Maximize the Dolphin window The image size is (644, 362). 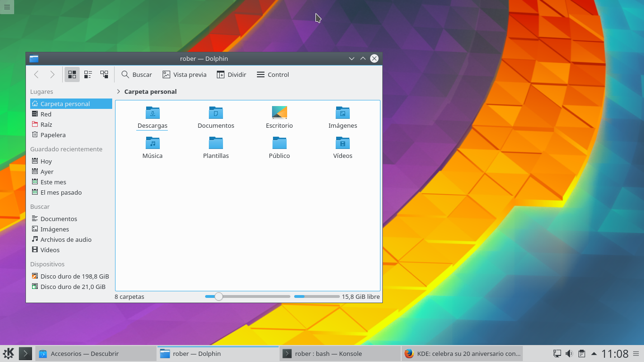(x=363, y=58)
